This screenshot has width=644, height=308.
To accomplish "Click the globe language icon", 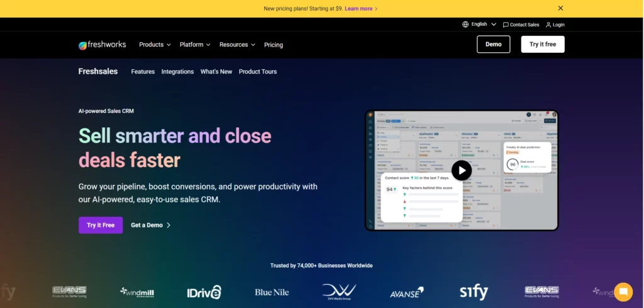I will coord(465,25).
